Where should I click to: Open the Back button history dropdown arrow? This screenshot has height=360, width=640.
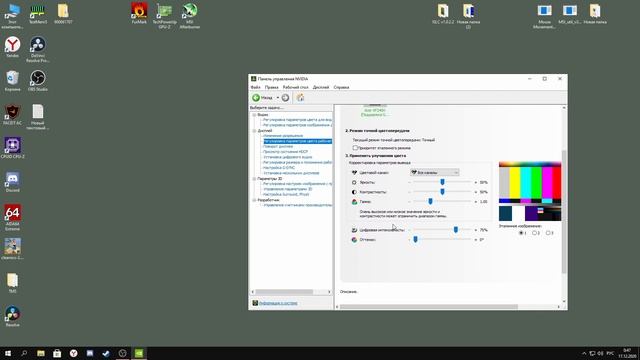(x=278, y=98)
